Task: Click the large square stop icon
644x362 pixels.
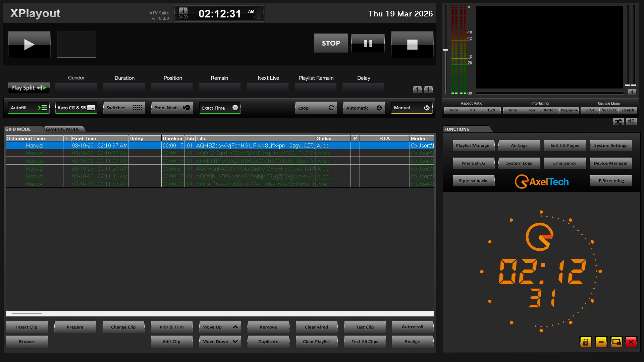Action: point(412,44)
